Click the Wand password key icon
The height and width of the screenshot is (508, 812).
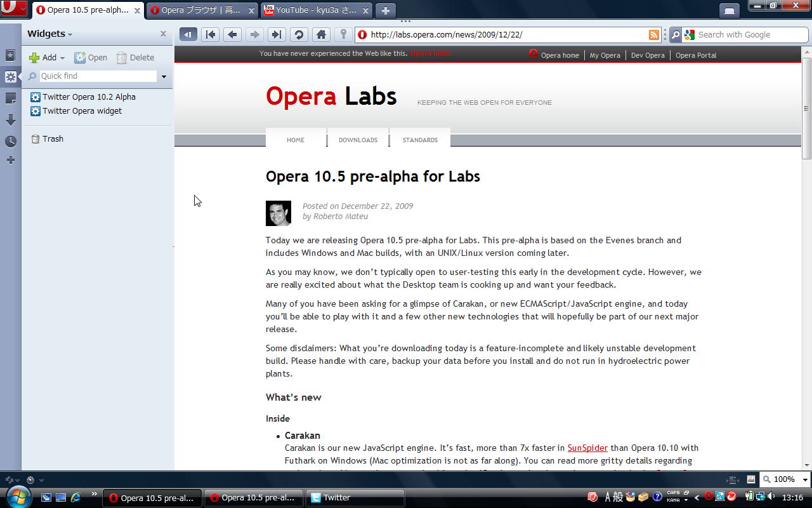tap(343, 35)
